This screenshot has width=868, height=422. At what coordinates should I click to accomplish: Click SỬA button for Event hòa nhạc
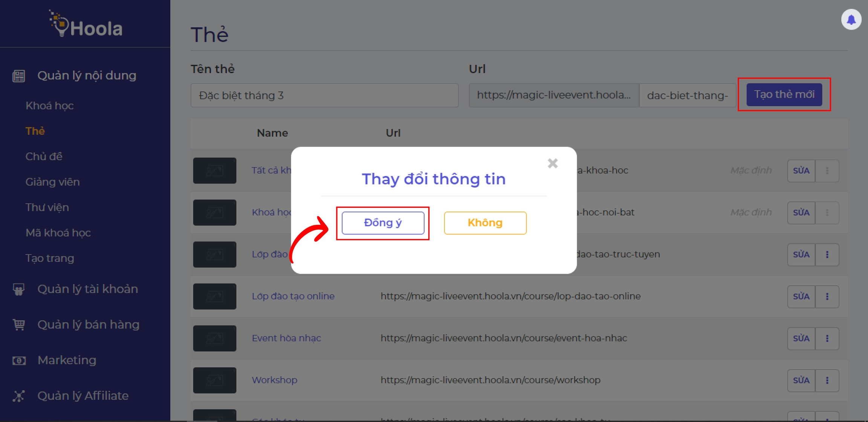click(801, 338)
